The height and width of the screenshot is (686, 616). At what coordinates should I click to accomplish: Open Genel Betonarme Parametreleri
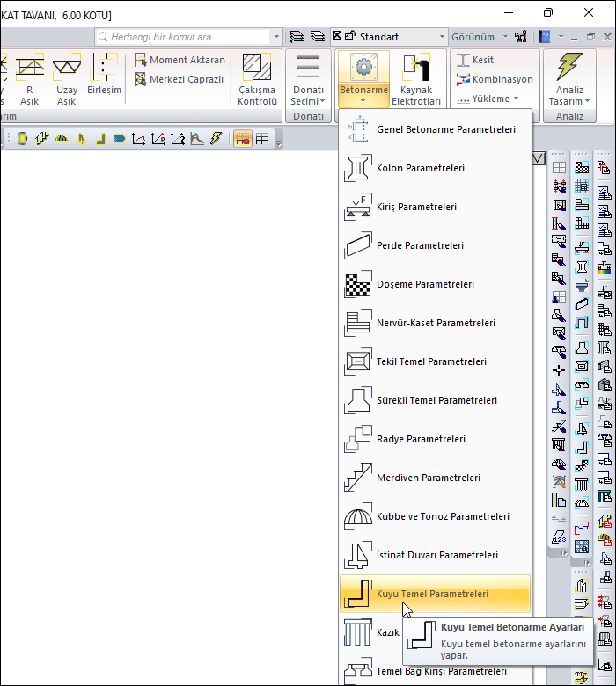point(436,129)
